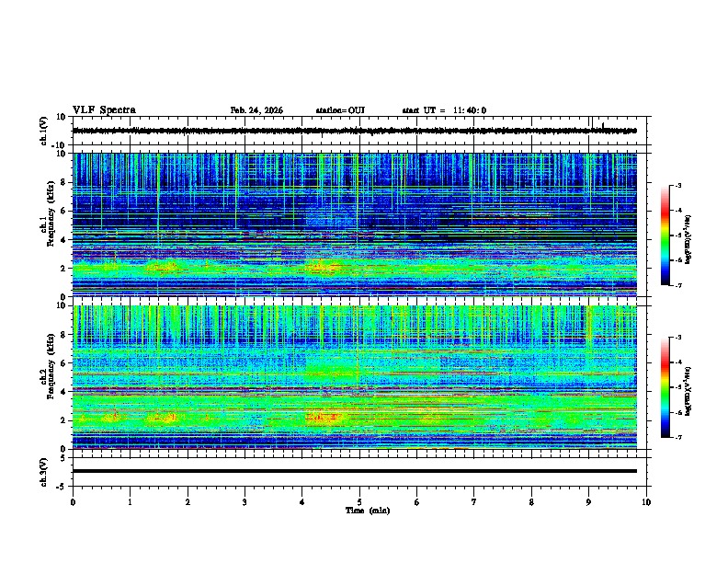Click the ch.1 voltage waveform trace
728x563 pixels.
click(354, 131)
